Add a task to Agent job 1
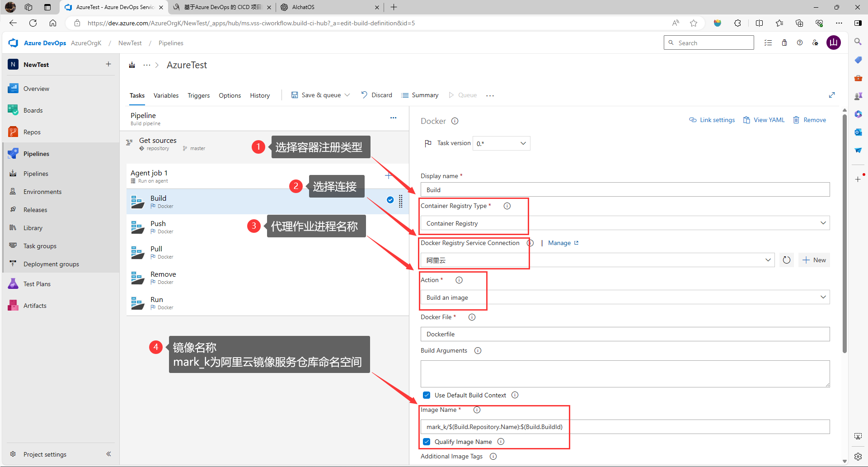Image resolution: width=868 pixels, height=467 pixels. tap(388, 175)
